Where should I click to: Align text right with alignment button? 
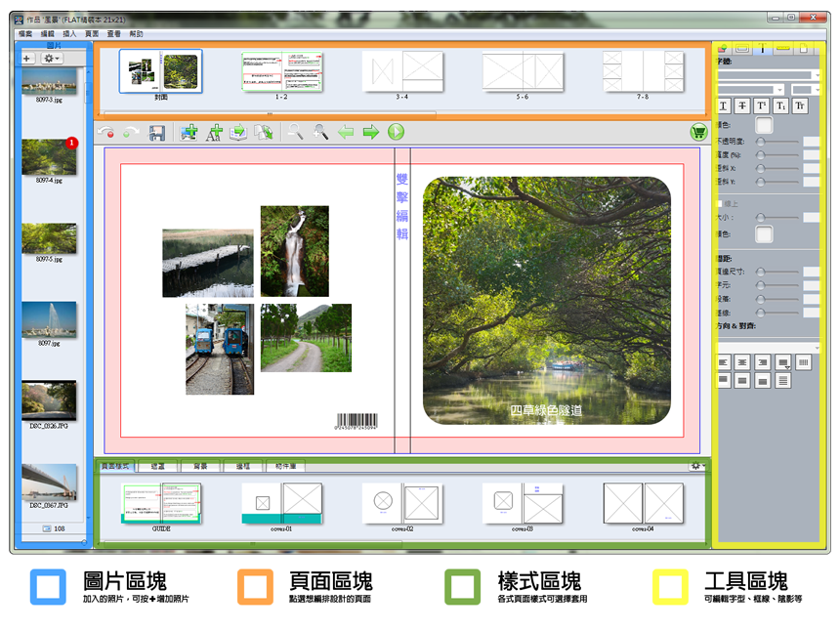click(762, 362)
